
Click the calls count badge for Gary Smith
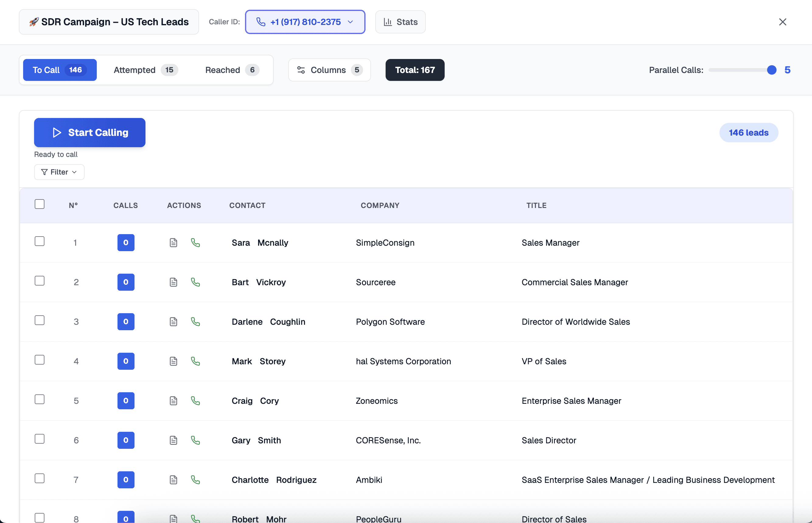[126, 440]
